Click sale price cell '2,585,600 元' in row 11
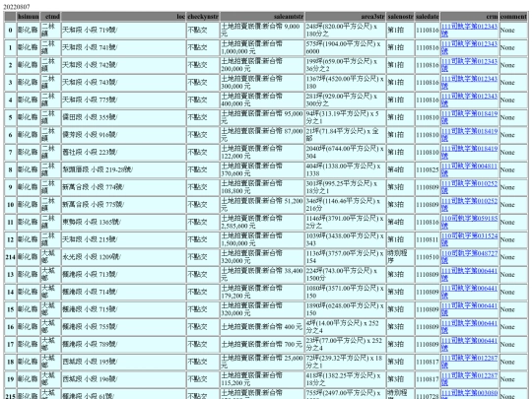Screen dimensions: 532x399 pyautogui.click(x=262, y=223)
